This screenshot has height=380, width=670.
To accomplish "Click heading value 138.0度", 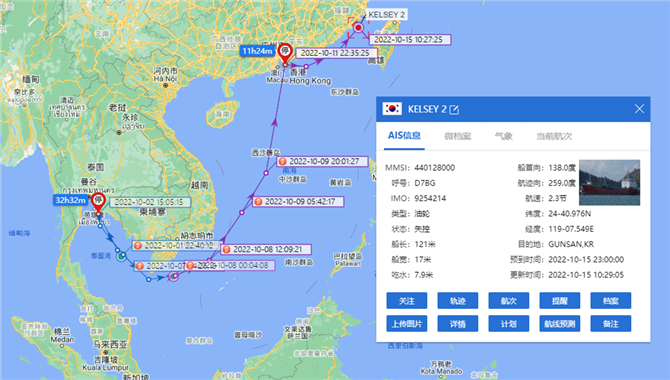I will click(562, 168).
